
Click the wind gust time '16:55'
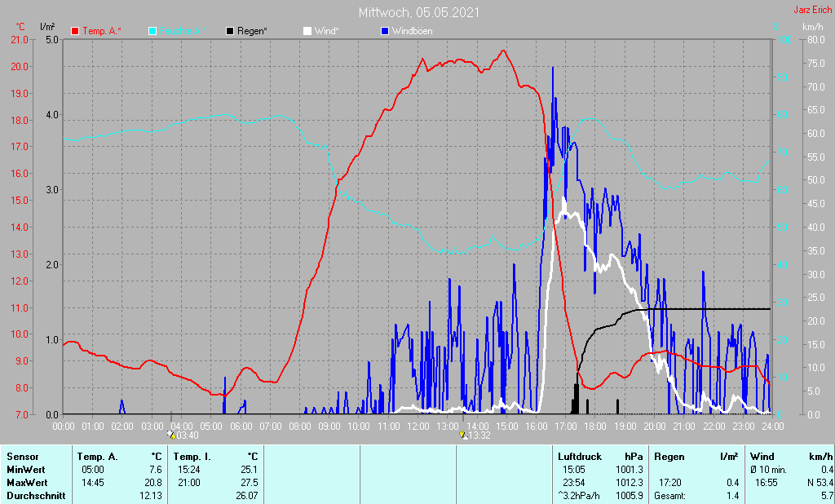point(767,483)
